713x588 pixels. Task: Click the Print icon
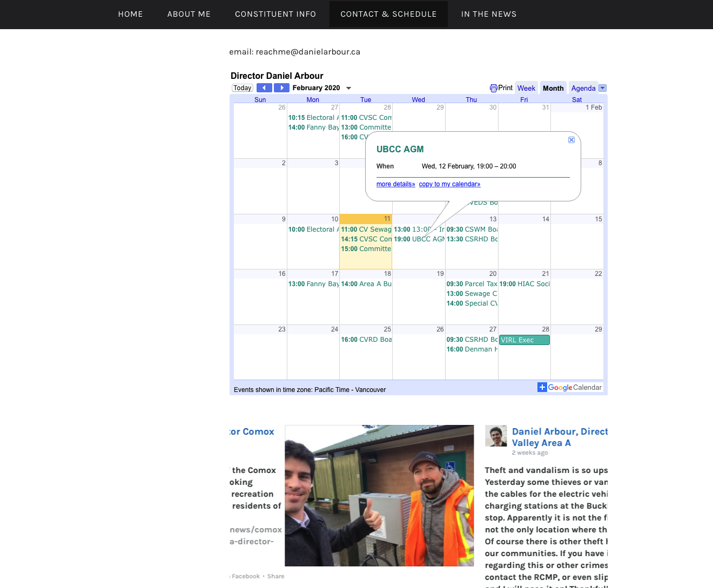pyautogui.click(x=494, y=88)
